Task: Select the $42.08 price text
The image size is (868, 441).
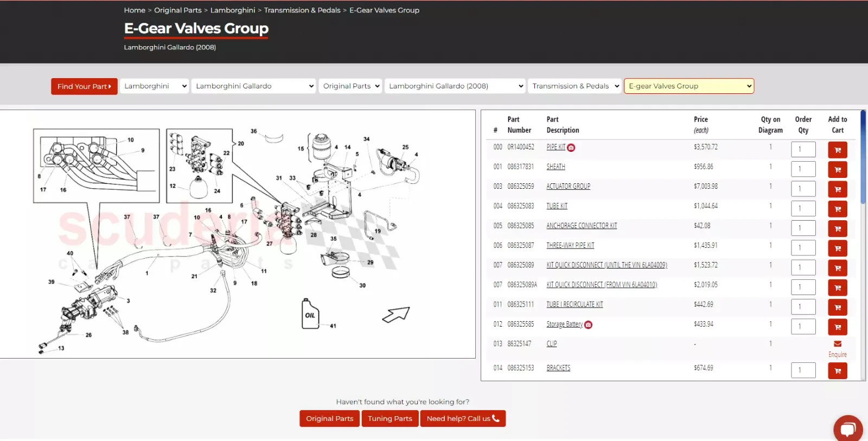Action: [x=702, y=226]
